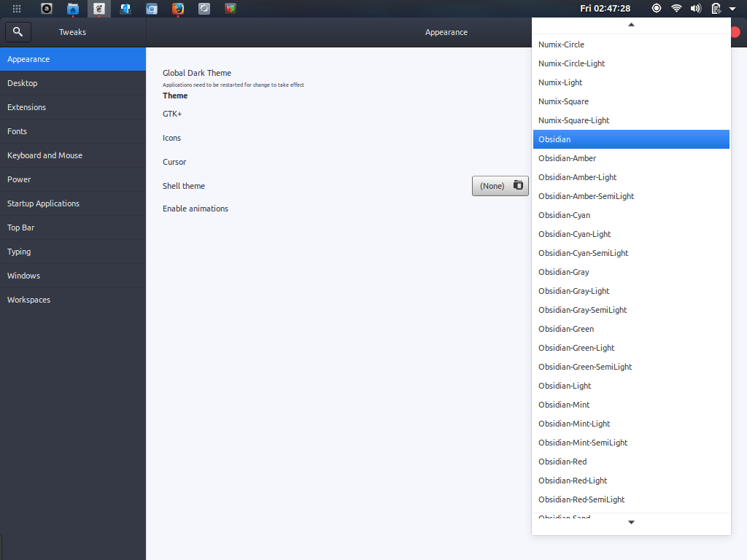Image resolution: width=747 pixels, height=560 pixels.
Task: Switch to the Typing section
Action: pos(73,252)
